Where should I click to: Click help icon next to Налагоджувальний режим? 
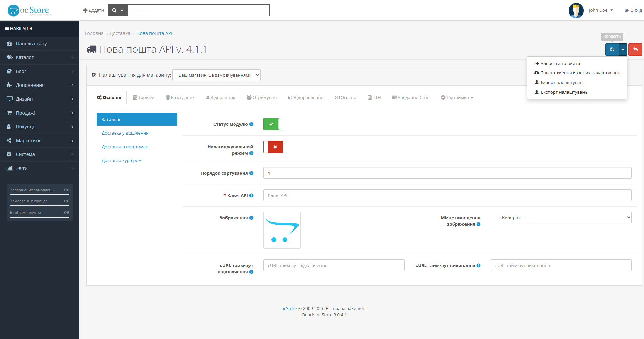click(x=251, y=153)
